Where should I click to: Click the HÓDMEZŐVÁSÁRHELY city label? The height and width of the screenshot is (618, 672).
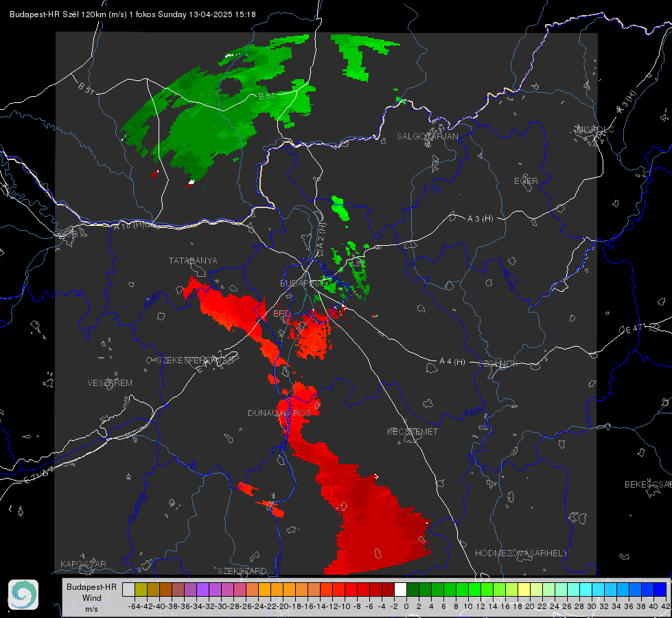tap(521, 553)
